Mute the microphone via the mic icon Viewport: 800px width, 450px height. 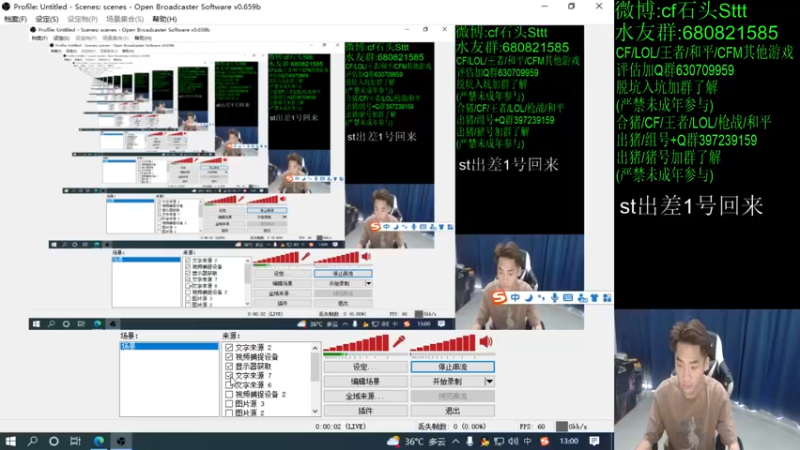click(399, 342)
